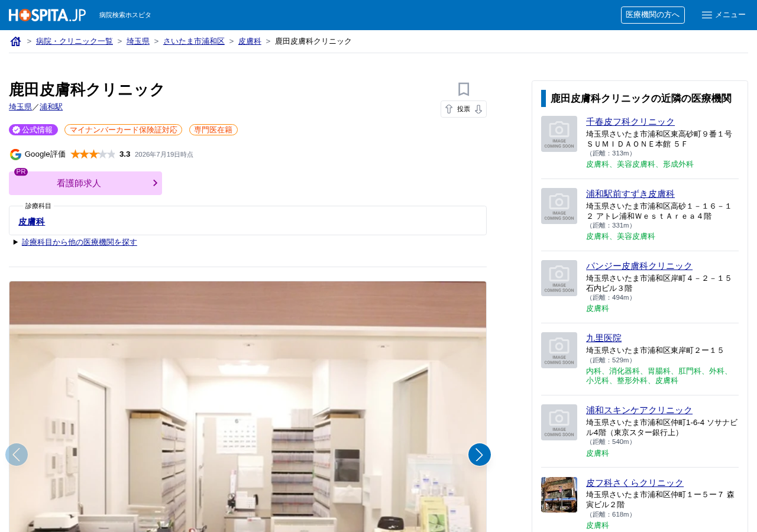Click the main clinic interior photo
The height and width of the screenshot is (532, 757).
point(248,407)
